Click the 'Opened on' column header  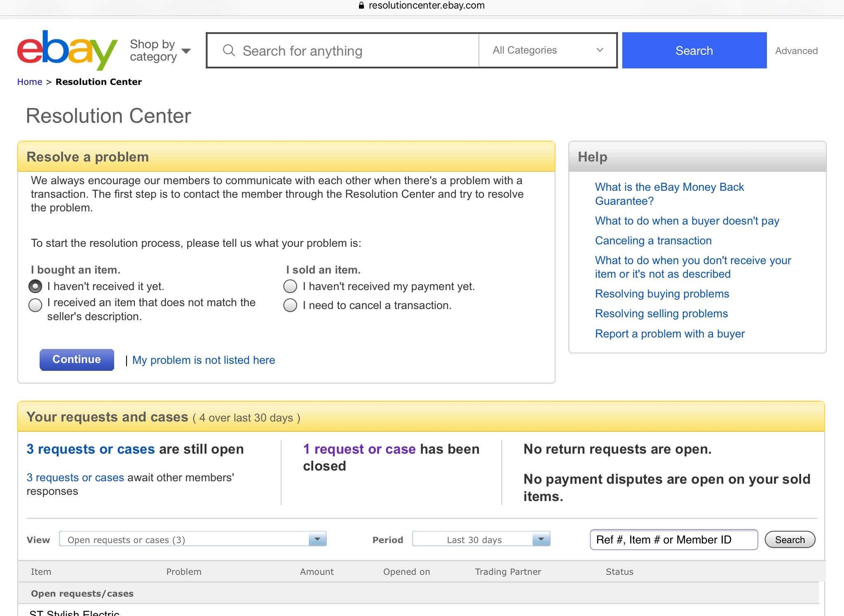[x=407, y=571]
